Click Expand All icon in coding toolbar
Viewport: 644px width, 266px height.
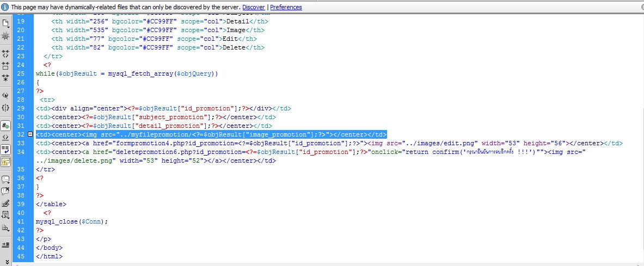tap(6, 78)
